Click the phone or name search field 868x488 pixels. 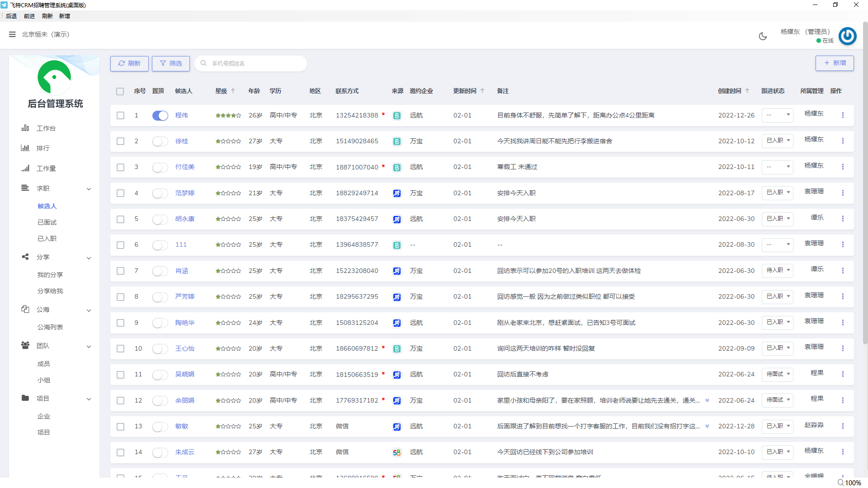[x=253, y=63]
